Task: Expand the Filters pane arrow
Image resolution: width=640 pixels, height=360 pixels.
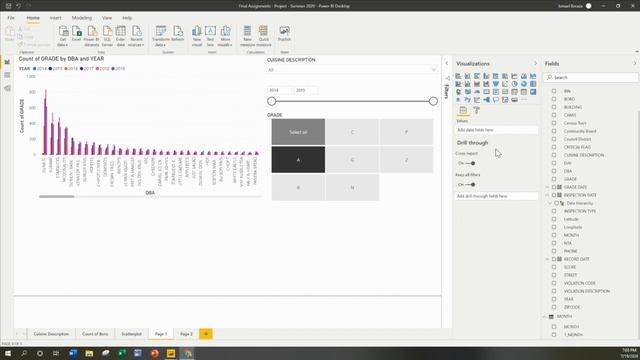Action: [447, 63]
